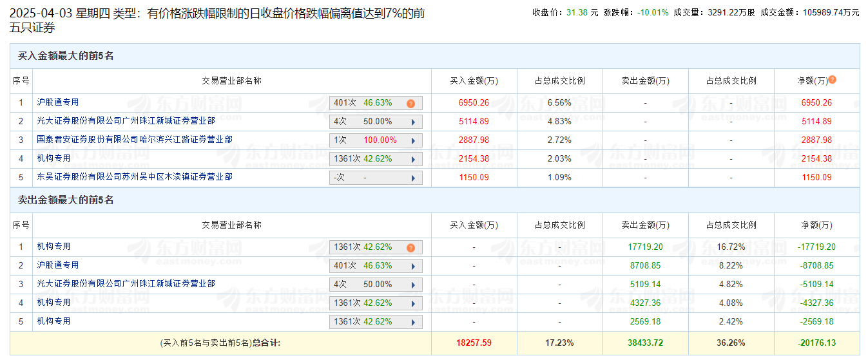868x358 pixels.
Task: Click sell share 16.72%
Action: point(731,247)
